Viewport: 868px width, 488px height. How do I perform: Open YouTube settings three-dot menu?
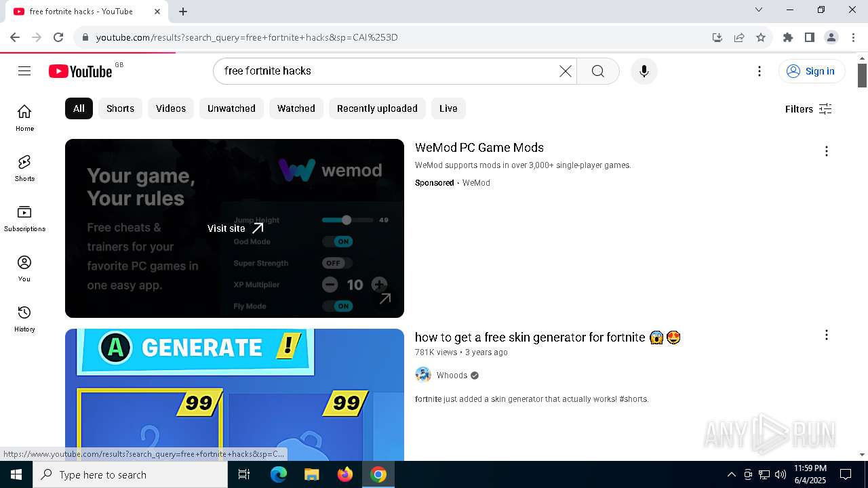(x=759, y=71)
